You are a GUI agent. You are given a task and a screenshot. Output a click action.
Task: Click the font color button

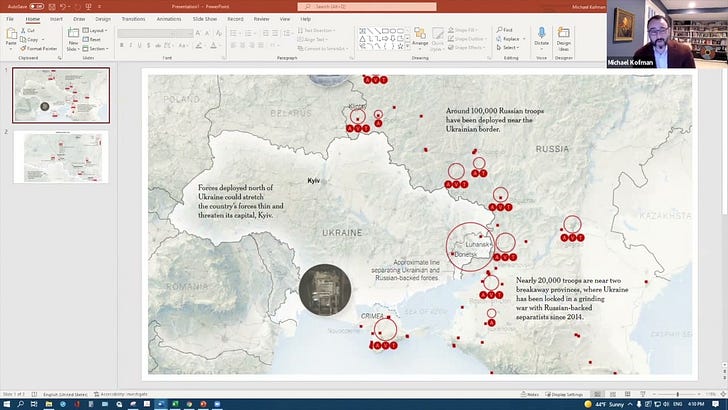[x=213, y=46]
